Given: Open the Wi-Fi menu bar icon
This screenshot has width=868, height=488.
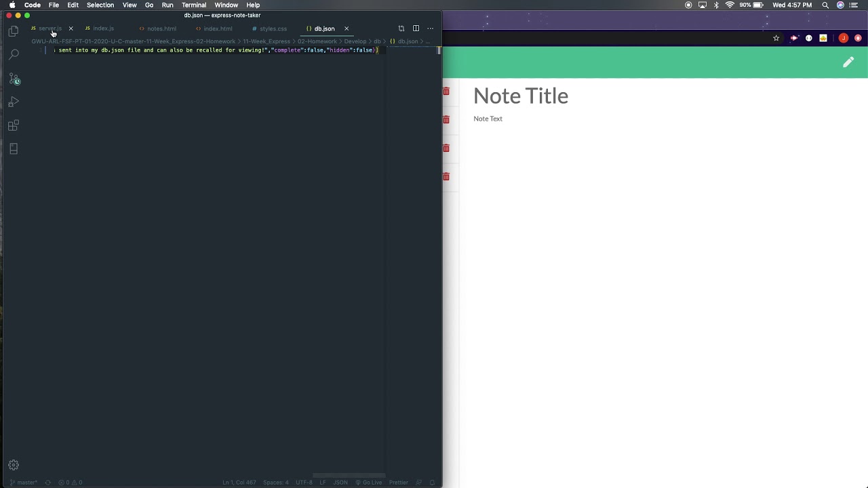Looking at the screenshot, I should click(x=730, y=5).
